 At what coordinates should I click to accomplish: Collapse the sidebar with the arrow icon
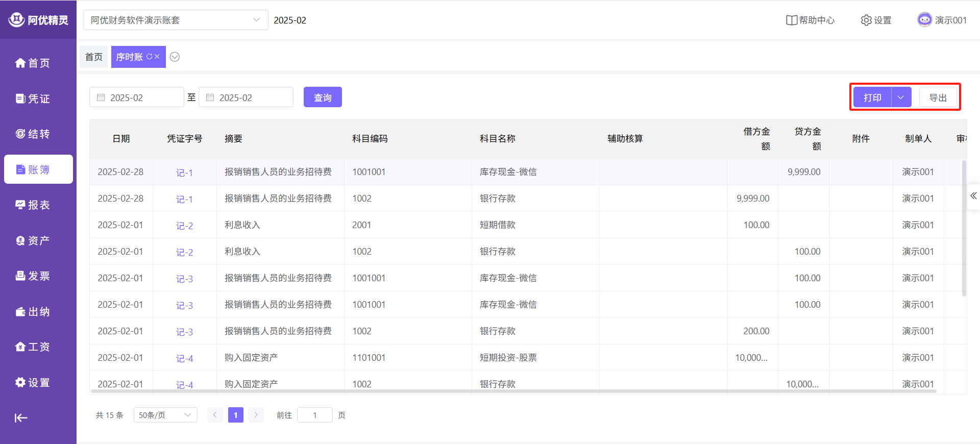click(21, 418)
